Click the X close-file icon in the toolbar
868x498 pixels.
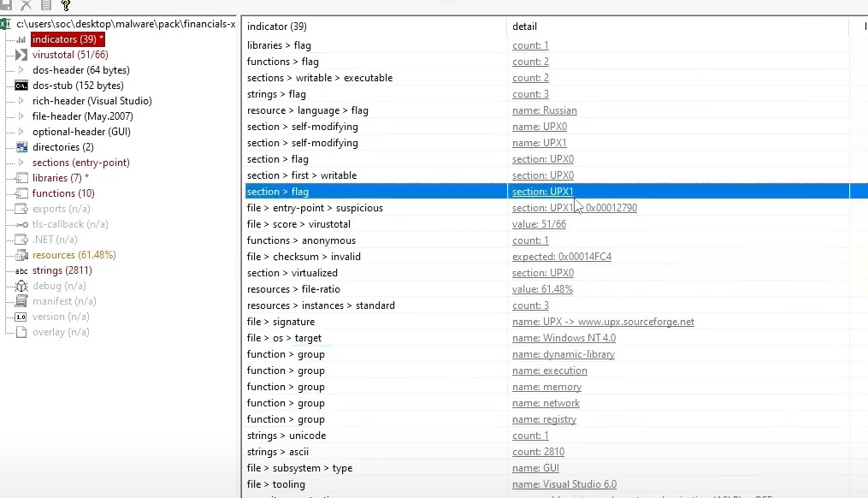click(25, 5)
